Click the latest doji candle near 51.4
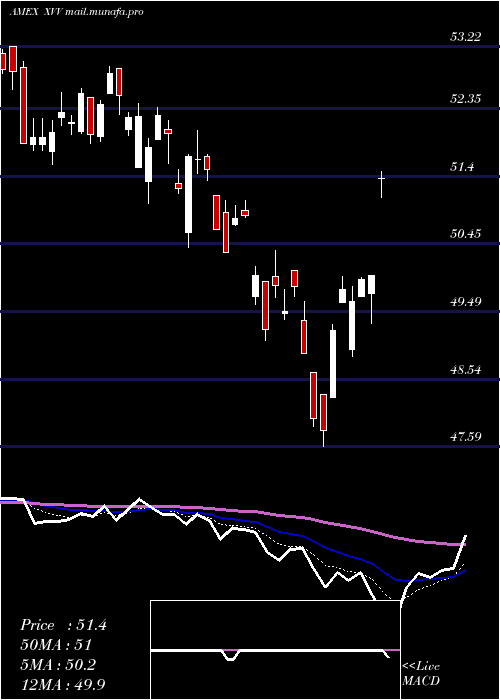 382,179
